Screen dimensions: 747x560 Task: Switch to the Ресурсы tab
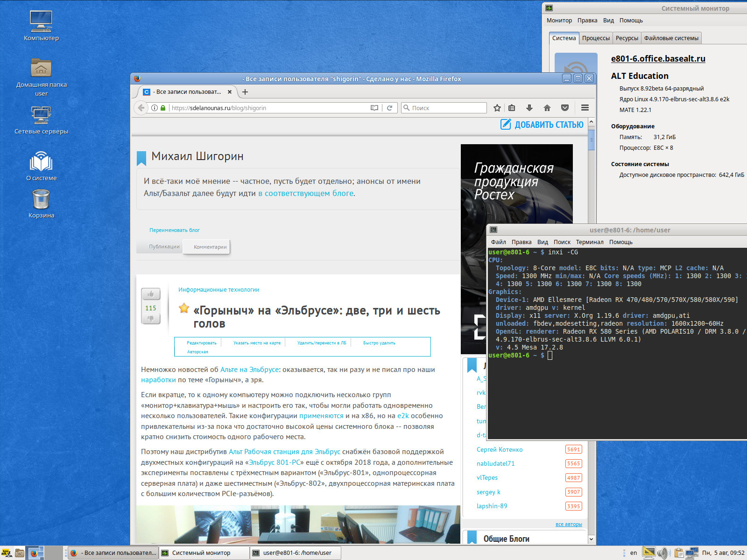click(x=627, y=38)
